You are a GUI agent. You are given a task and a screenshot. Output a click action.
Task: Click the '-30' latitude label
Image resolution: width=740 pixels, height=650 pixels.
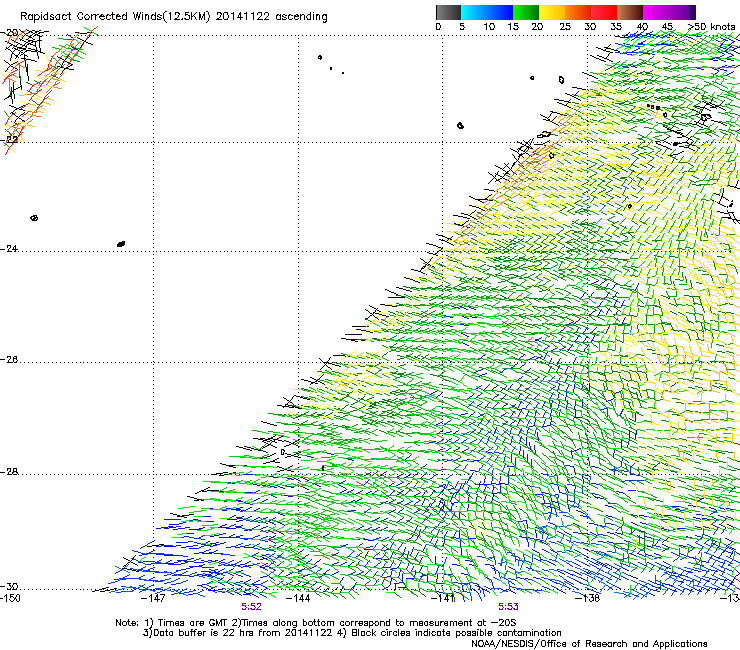pos(9,586)
